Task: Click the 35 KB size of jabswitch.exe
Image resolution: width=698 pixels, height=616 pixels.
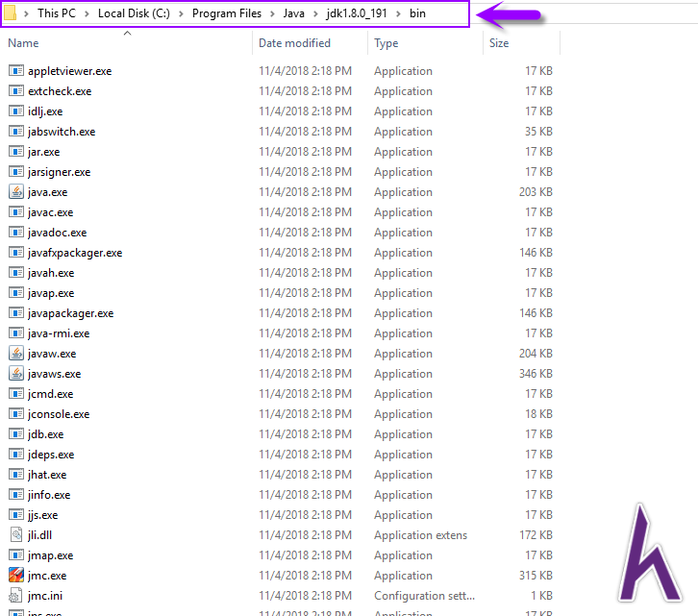Action: point(538,132)
